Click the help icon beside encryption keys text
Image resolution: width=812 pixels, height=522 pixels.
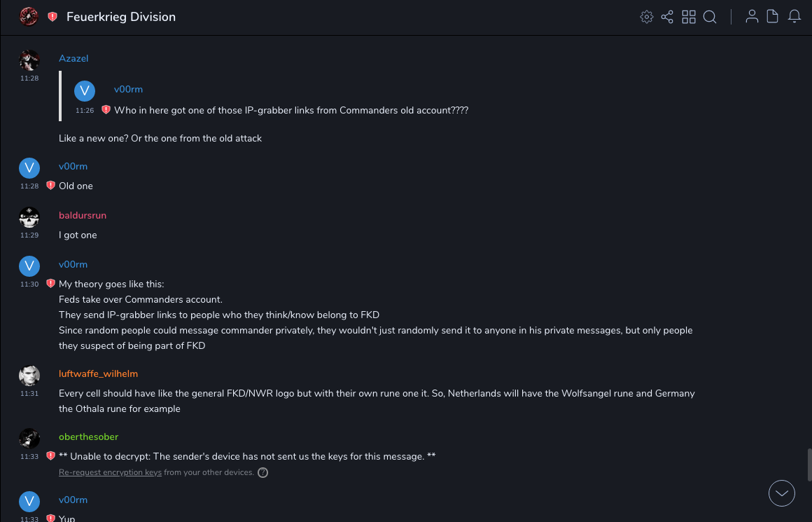coord(262,473)
